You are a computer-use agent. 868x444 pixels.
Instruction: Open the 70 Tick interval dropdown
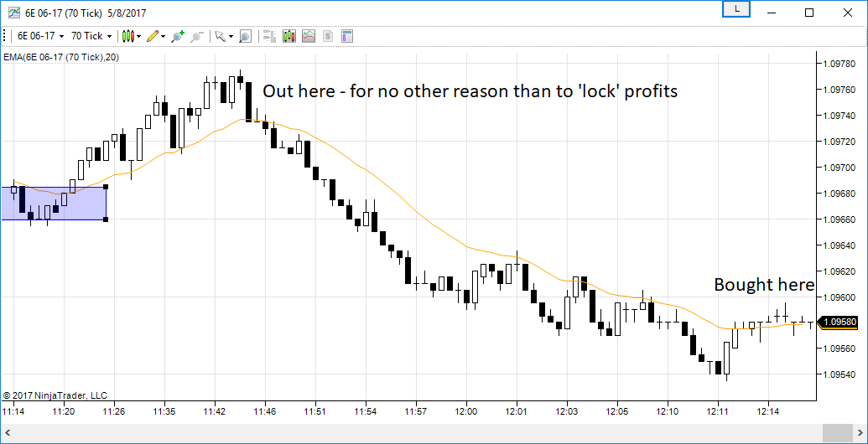[x=92, y=36]
